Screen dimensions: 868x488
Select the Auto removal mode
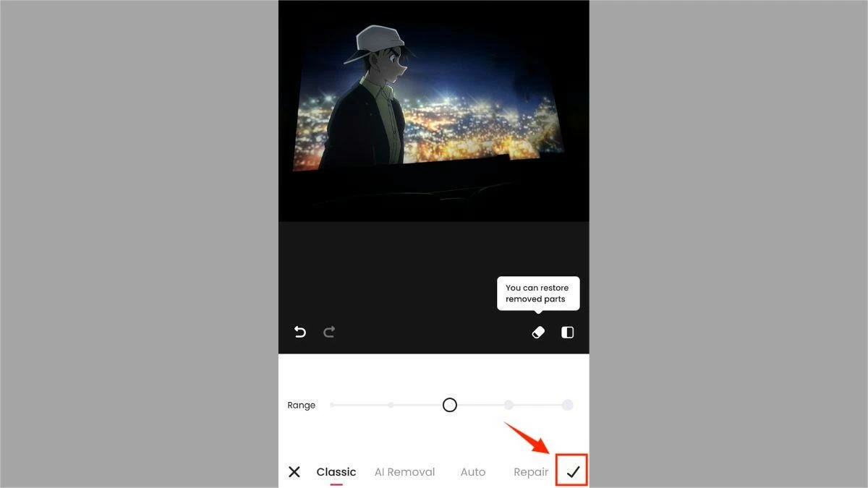[x=473, y=472]
